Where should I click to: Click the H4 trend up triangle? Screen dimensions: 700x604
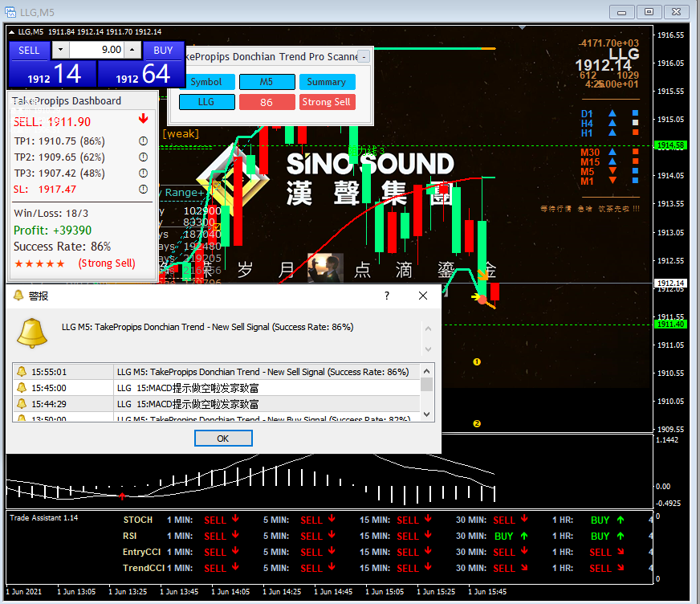click(x=612, y=122)
